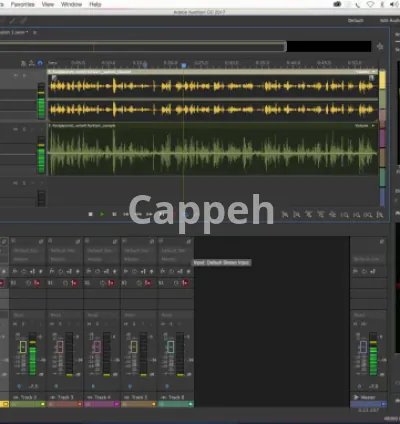Click Track 4 volume fader handle

97,347
